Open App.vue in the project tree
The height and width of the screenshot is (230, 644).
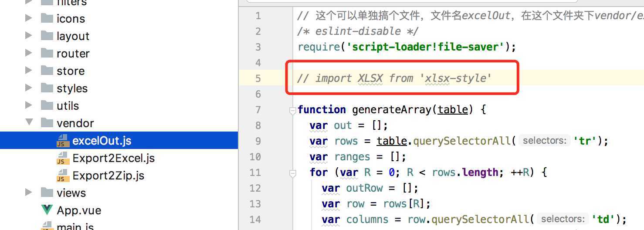click(x=79, y=210)
